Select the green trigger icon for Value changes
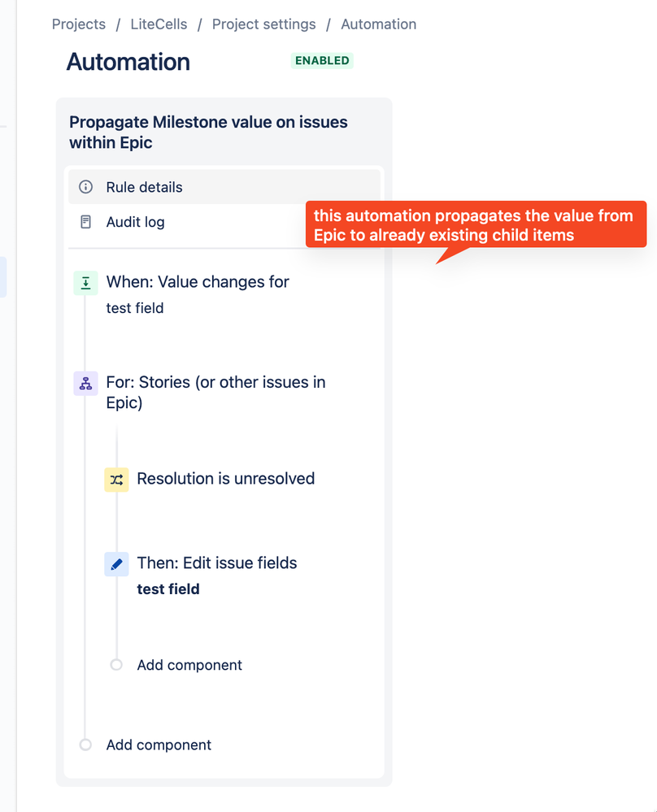This screenshot has width=657, height=812. (85, 284)
